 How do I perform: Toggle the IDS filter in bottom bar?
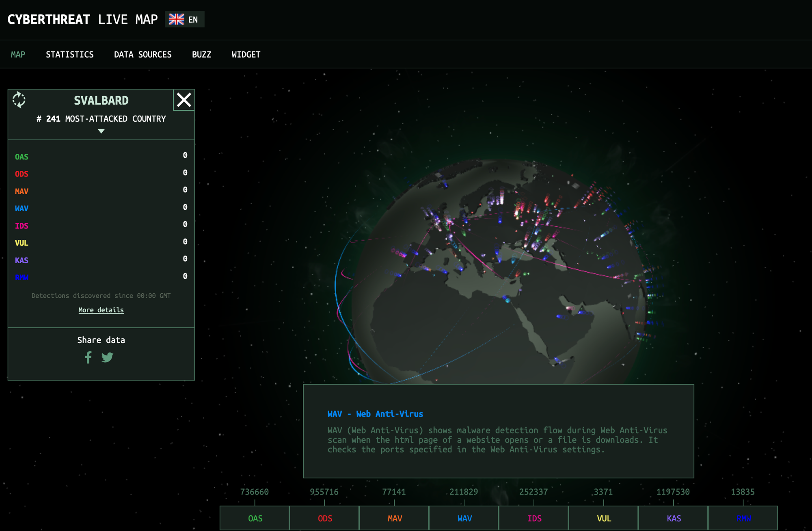pos(534,518)
